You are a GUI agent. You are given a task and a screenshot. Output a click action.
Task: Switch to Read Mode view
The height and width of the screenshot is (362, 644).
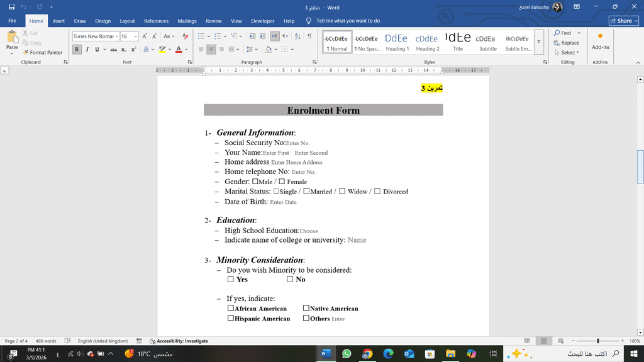tap(527, 341)
